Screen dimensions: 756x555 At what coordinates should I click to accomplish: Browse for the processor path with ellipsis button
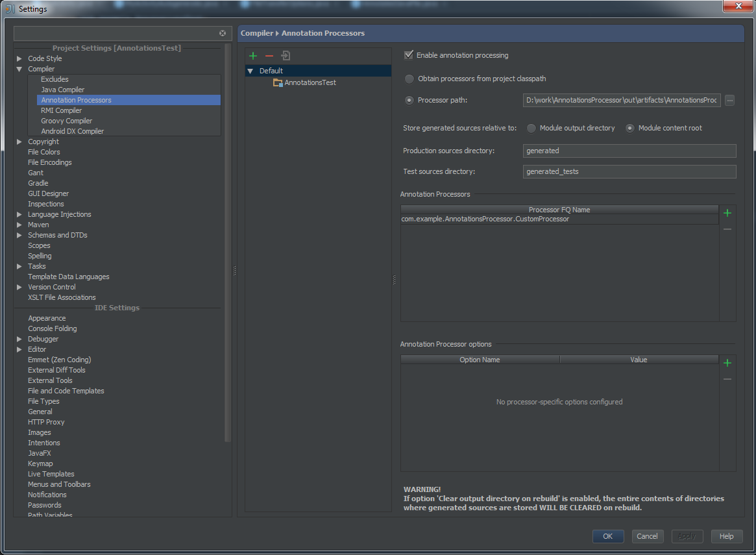[729, 100]
